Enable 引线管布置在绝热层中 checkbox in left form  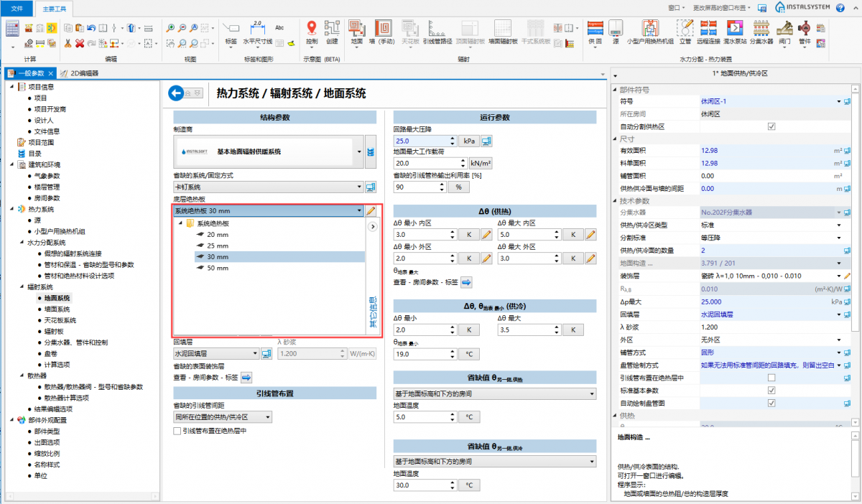(177, 431)
